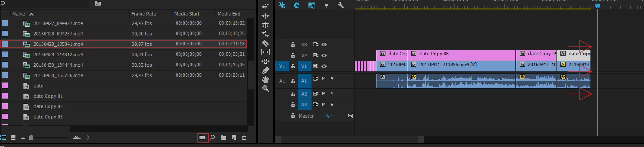
Task: Solo audio track A3
Action: [x=332, y=104]
